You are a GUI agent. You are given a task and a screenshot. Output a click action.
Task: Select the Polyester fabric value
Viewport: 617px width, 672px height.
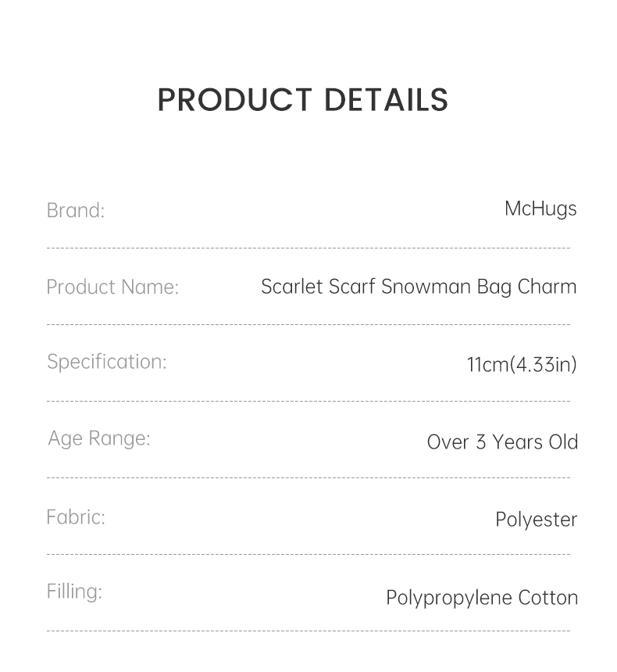point(536,520)
